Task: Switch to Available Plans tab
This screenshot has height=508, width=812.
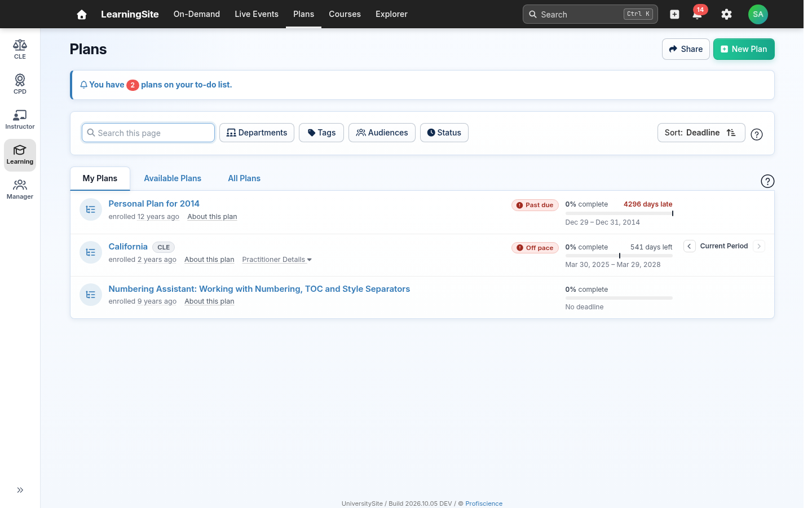Action: pyautogui.click(x=173, y=178)
